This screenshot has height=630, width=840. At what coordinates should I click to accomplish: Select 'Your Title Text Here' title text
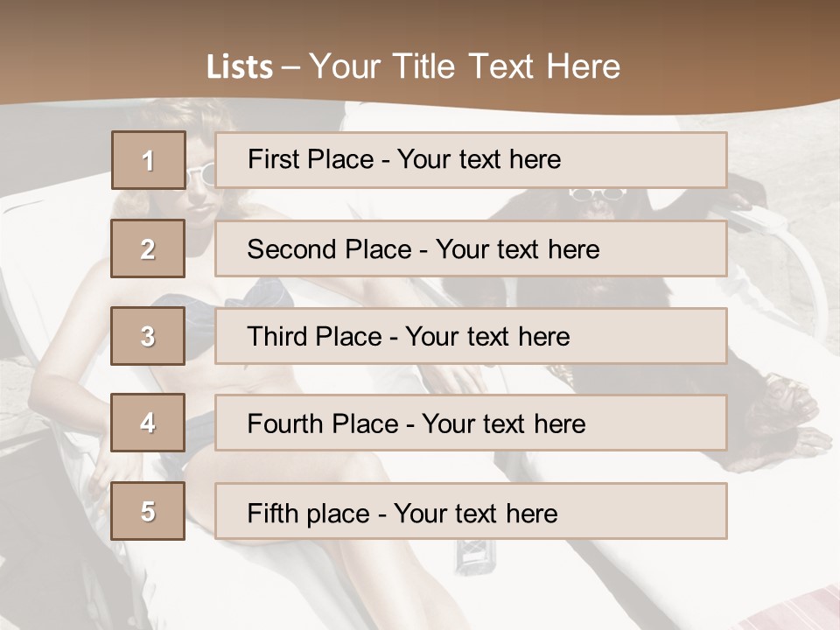[465, 66]
